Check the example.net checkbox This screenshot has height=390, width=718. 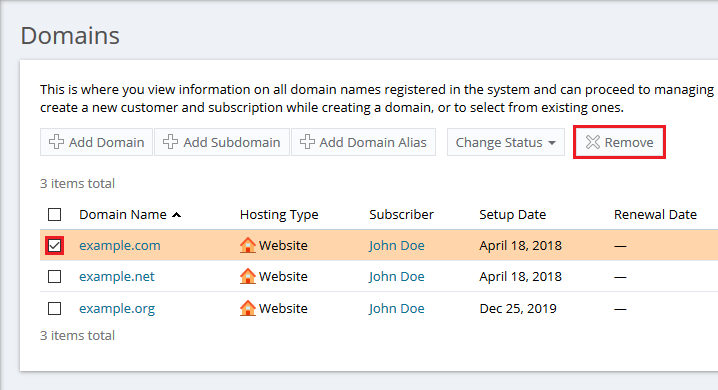tap(54, 276)
